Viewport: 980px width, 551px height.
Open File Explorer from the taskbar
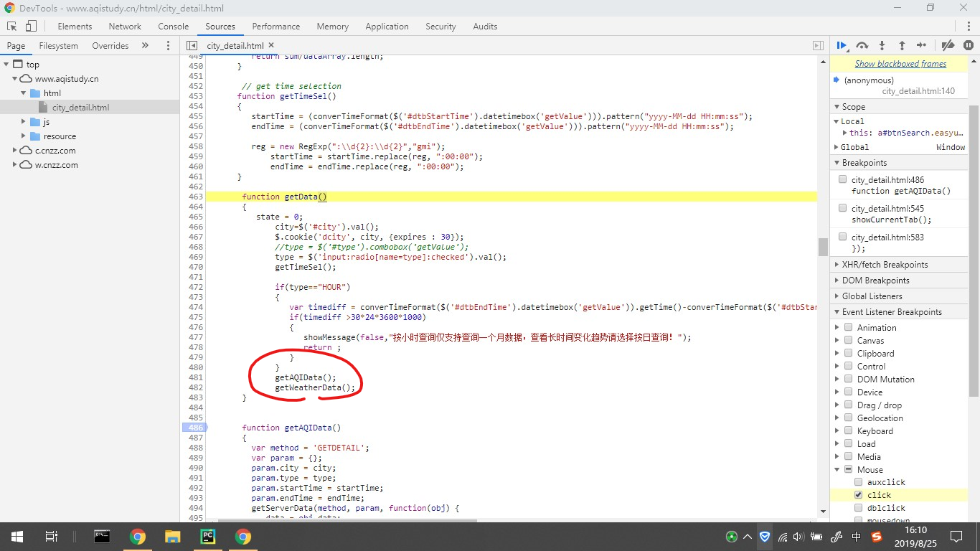click(x=172, y=537)
